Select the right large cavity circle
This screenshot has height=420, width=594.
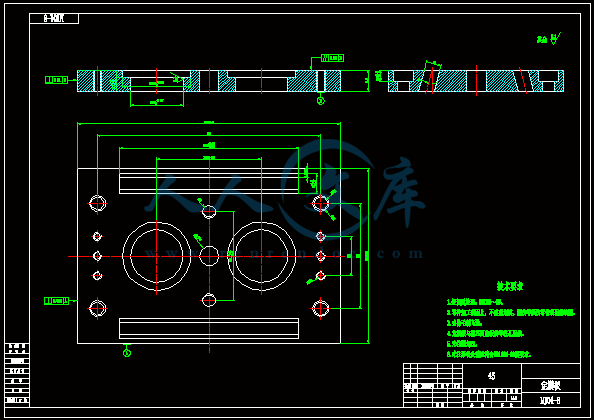pos(261,256)
